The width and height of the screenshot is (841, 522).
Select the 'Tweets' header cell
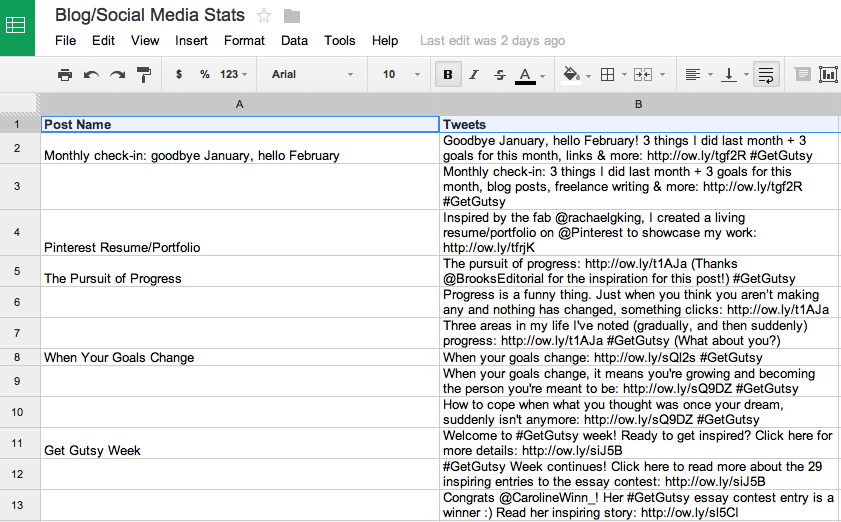[640, 124]
